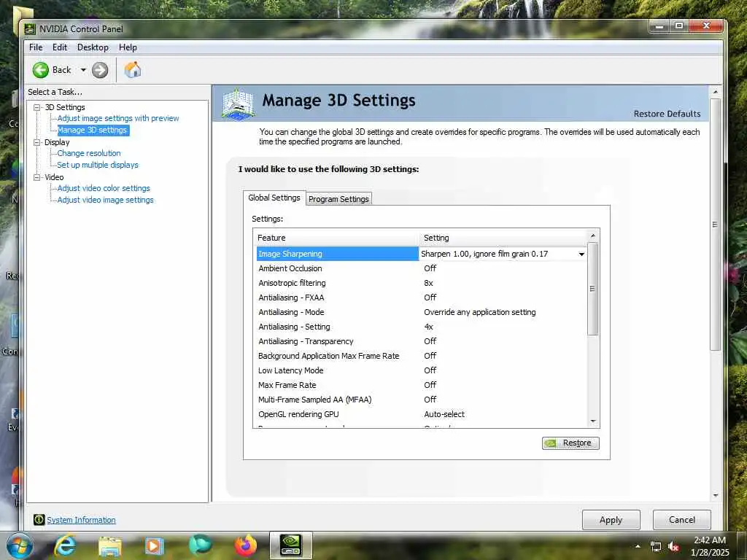The height and width of the screenshot is (560, 747).
Task: Open the Image Sharpening setting dropdown
Action: [581, 254]
